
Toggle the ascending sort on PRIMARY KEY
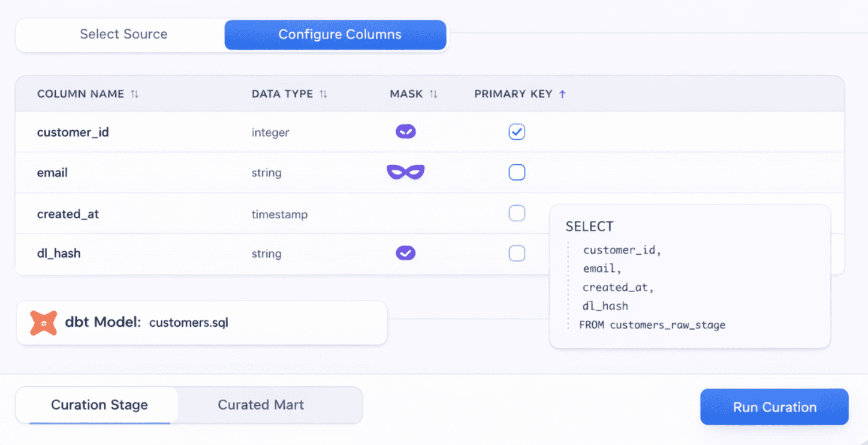pos(562,94)
